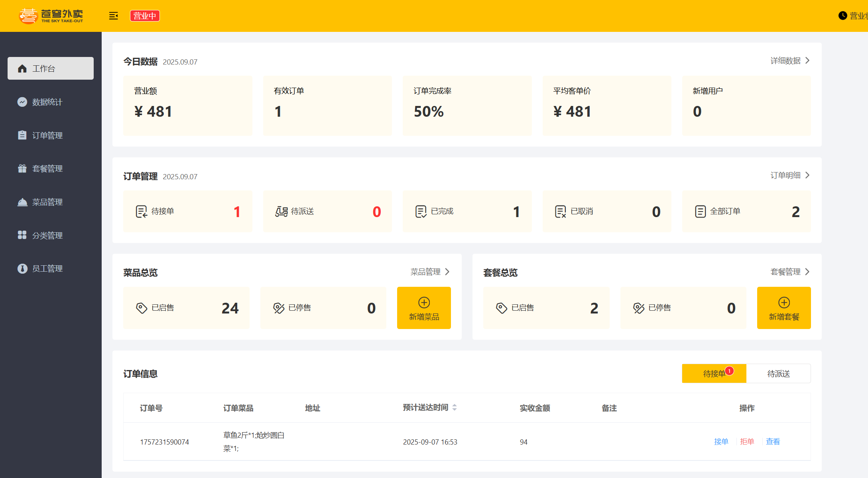Expand 详细数据 via its chevron arrow

tap(807, 61)
